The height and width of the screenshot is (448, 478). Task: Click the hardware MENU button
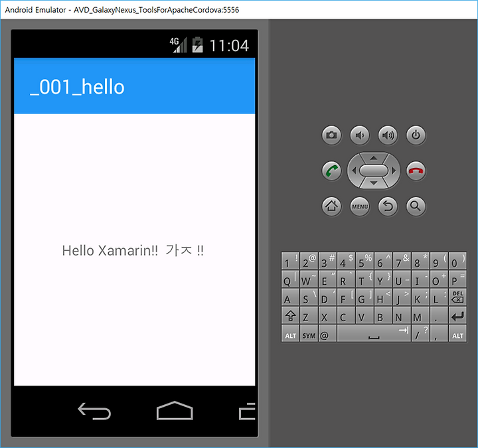pyautogui.click(x=360, y=206)
